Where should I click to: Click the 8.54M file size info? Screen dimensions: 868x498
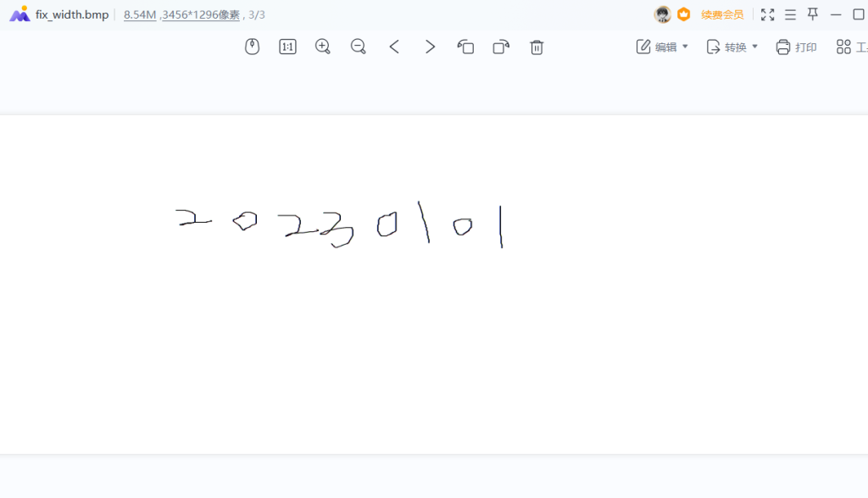[x=140, y=14]
